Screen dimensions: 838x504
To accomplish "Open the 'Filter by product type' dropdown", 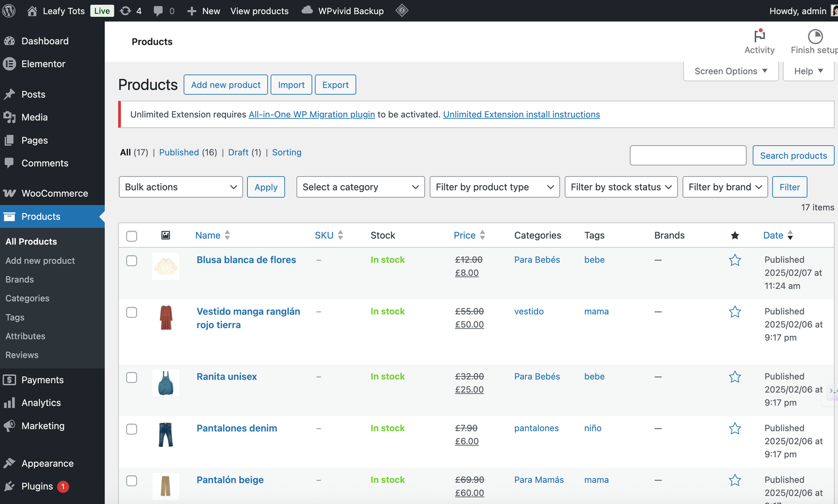I will [x=494, y=187].
